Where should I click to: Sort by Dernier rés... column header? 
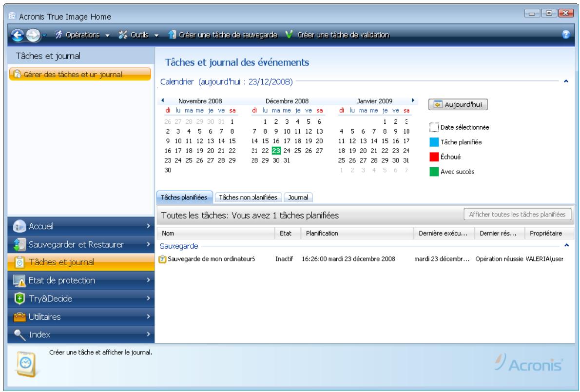[500, 233]
